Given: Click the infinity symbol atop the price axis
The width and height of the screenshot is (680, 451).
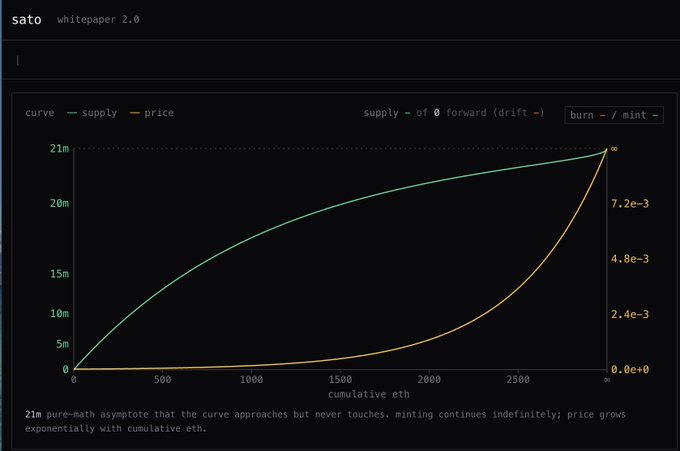Looking at the screenshot, I should coord(614,149).
